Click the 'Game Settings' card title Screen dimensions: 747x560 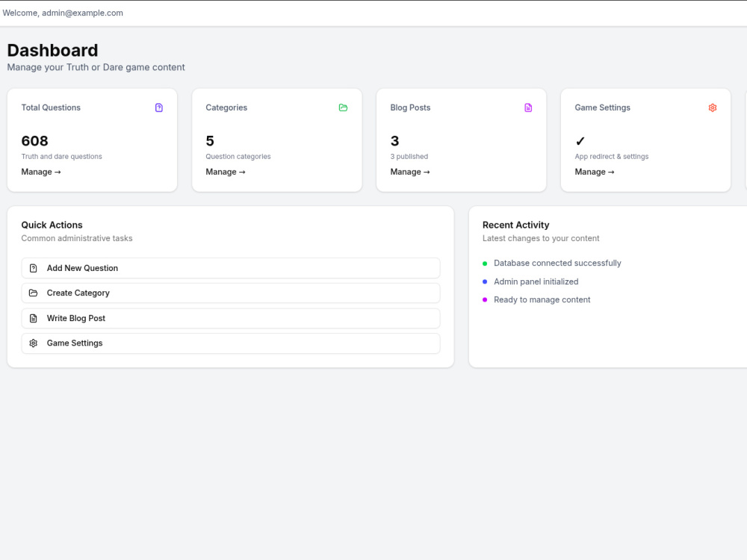pyautogui.click(x=603, y=108)
